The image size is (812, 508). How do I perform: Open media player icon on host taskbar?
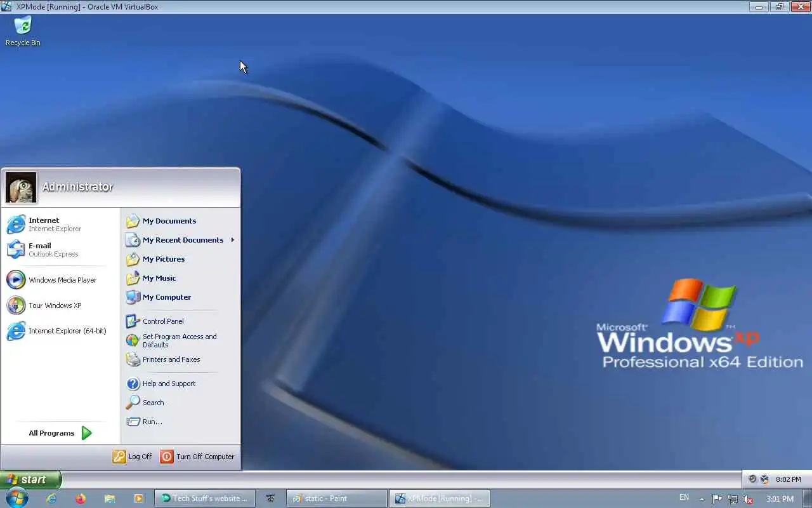[139, 498]
